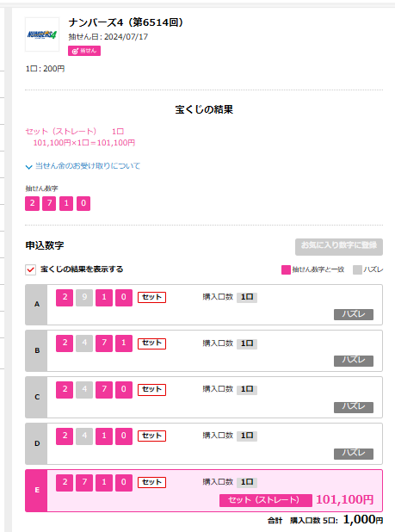Click the セット（ストレート）badge in row E
This screenshot has width=395, height=532.
pyautogui.click(x=265, y=500)
